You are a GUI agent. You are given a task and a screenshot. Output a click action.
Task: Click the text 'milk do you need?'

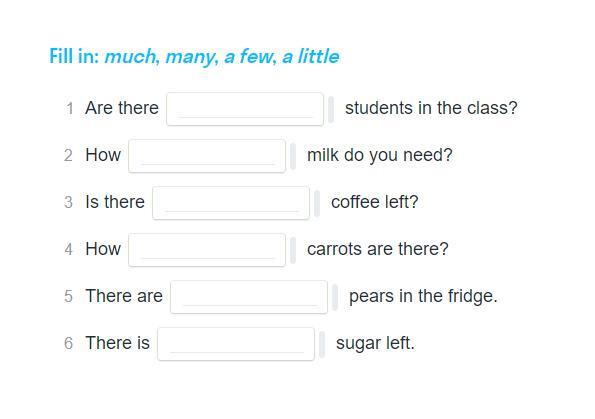pyautogui.click(x=379, y=155)
